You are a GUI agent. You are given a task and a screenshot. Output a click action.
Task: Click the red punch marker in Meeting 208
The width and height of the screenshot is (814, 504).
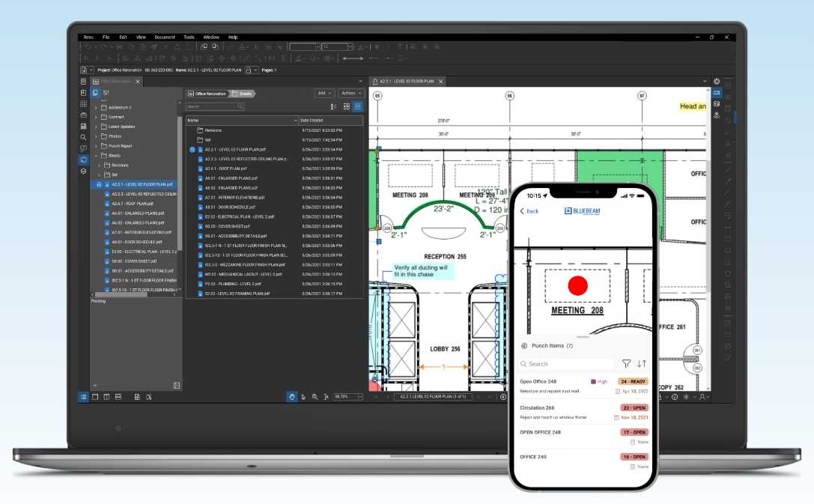click(577, 285)
